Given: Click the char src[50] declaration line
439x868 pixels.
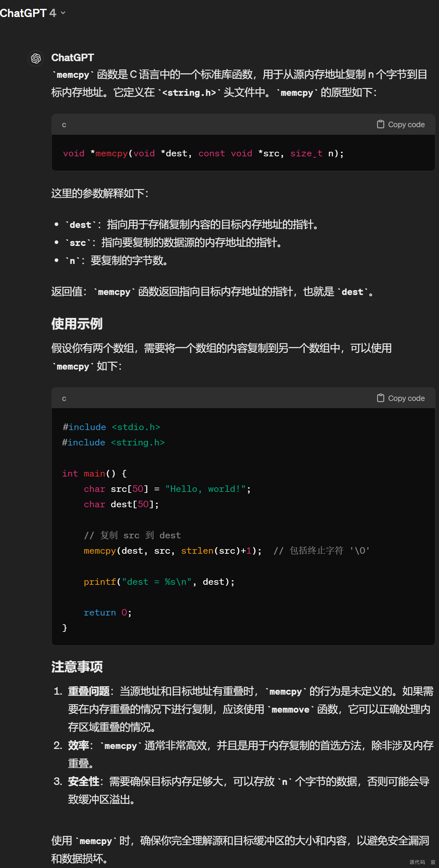Looking at the screenshot, I should [167, 489].
